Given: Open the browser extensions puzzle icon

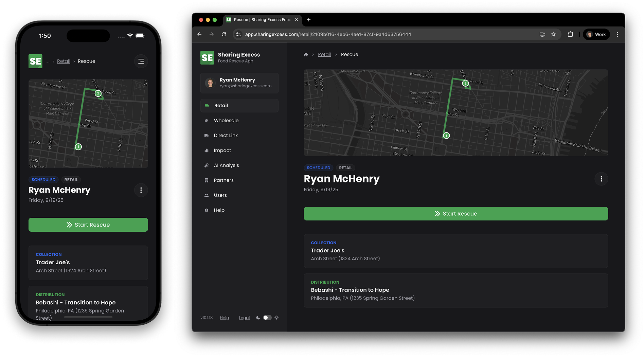Looking at the screenshot, I should (570, 34).
